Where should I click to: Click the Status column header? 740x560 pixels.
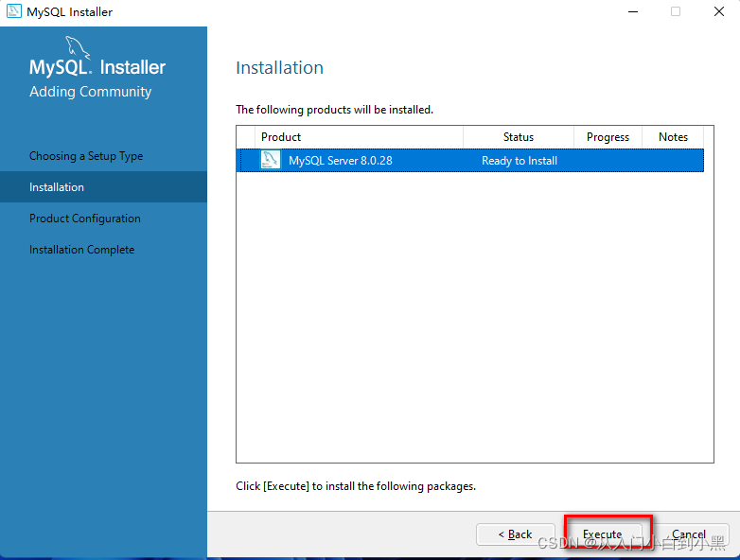pos(519,137)
